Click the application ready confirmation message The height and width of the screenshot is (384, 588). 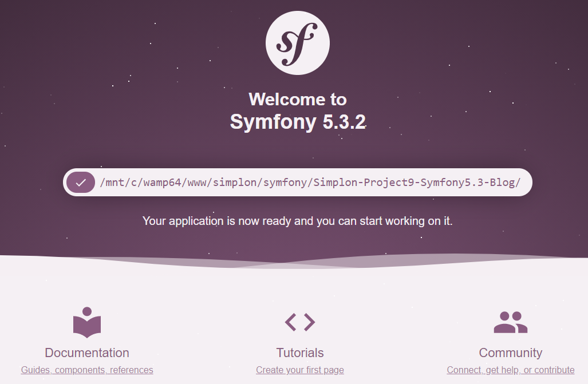pyautogui.click(x=297, y=220)
